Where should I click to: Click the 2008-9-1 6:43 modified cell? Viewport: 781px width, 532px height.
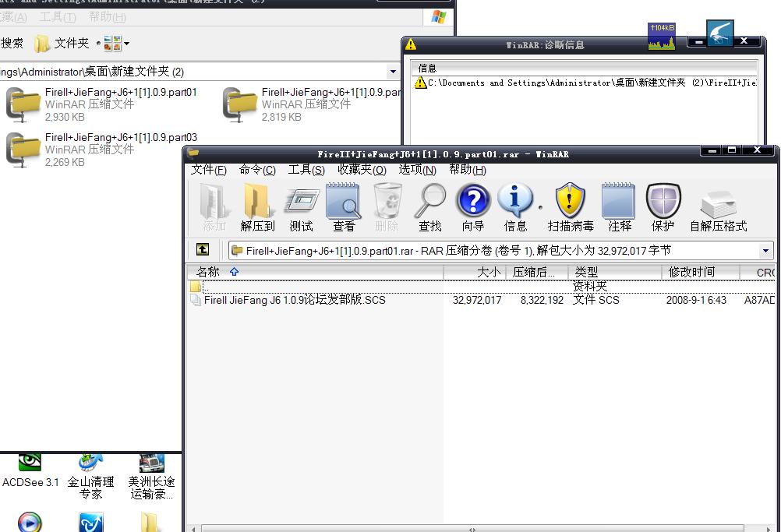pyautogui.click(x=696, y=300)
